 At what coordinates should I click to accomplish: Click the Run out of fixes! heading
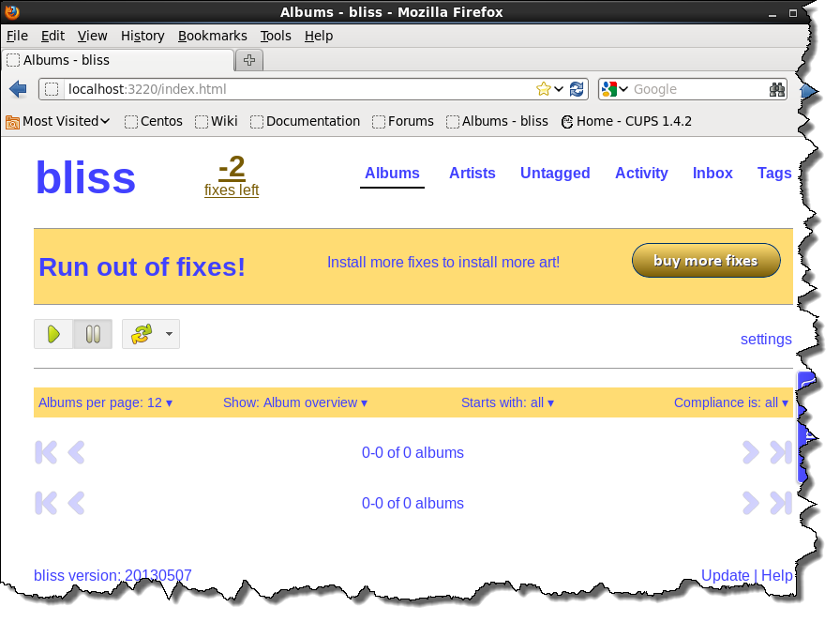tap(142, 266)
